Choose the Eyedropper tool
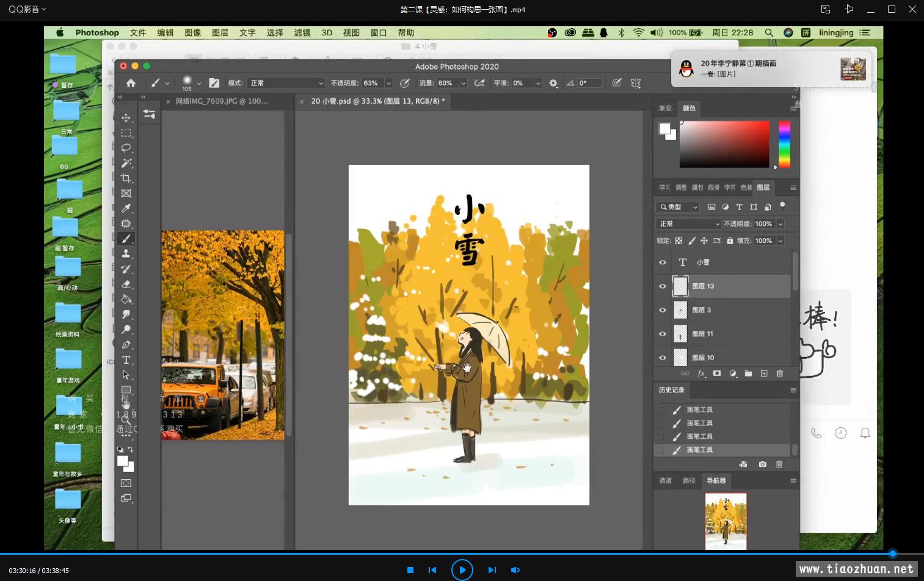 [x=126, y=208]
